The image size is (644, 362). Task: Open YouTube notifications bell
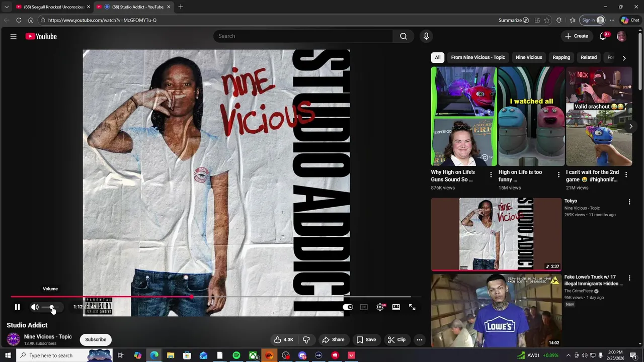(x=603, y=36)
